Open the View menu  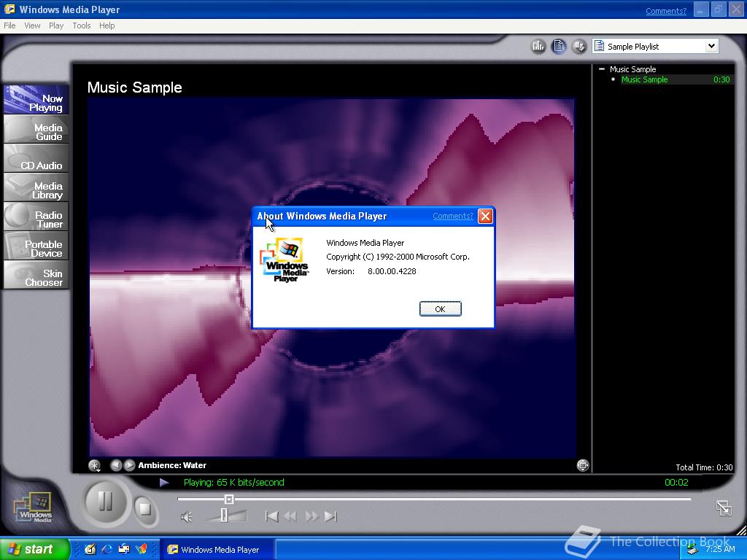pos(32,26)
